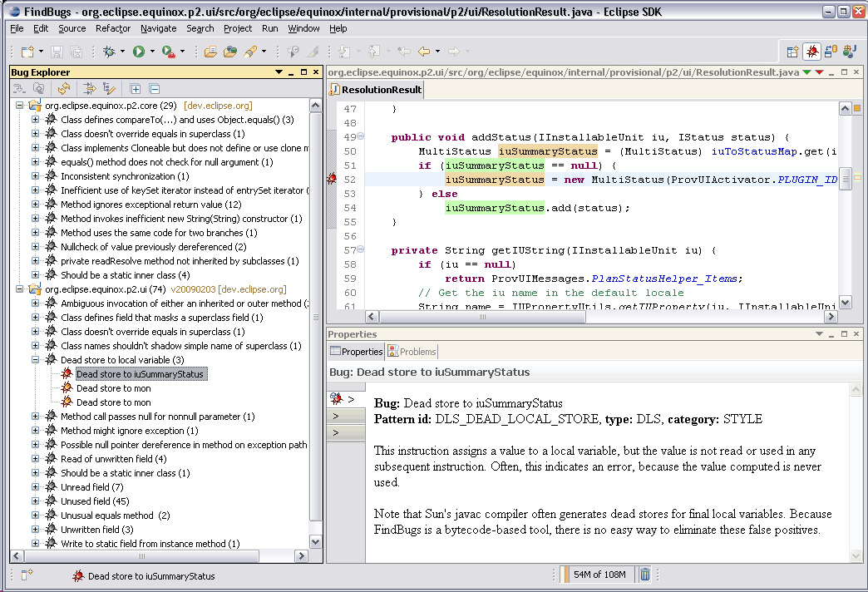Image resolution: width=868 pixels, height=592 pixels.
Task: Collapse Dead store to local variable node
Action: pyautogui.click(x=36, y=359)
